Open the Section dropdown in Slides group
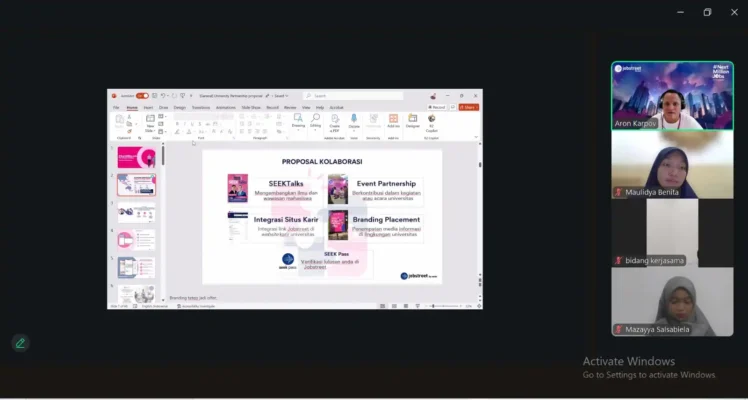The image size is (748, 400). click(161, 131)
